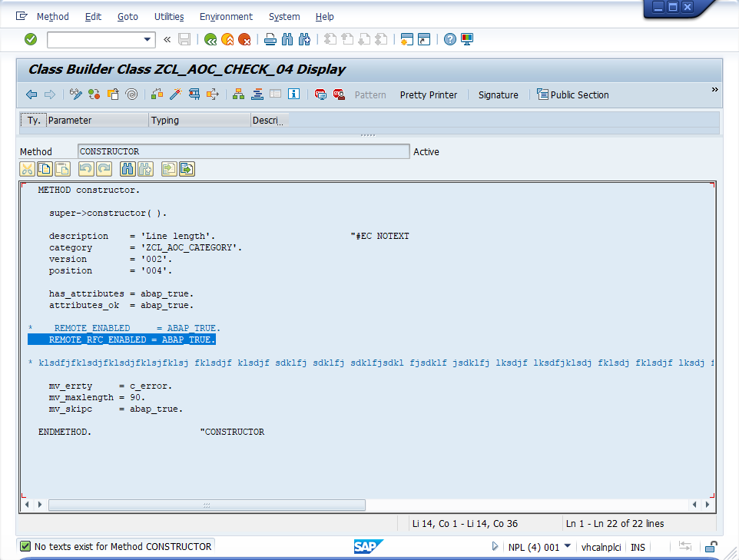Image resolution: width=739 pixels, height=560 pixels.
Task: Click the Create New Session icon
Action: (406, 40)
